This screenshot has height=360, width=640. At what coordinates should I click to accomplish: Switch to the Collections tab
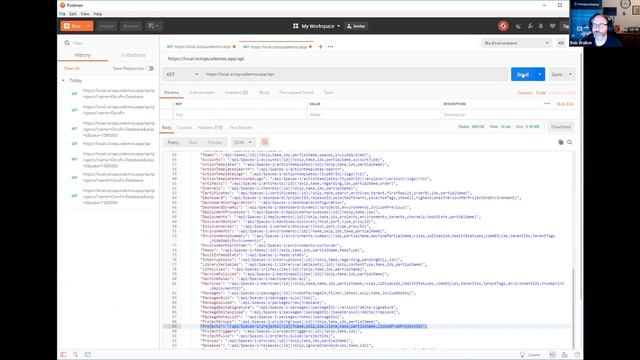click(x=133, y=55)
